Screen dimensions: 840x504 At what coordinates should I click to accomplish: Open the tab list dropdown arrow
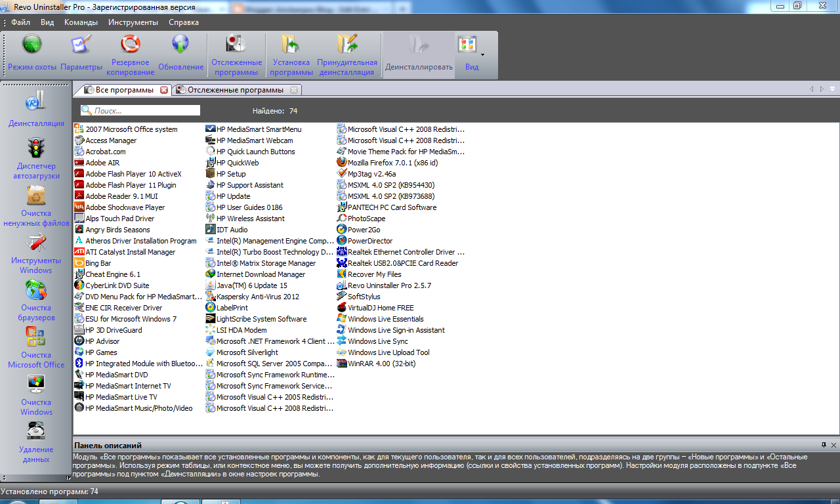coord(832,89)
